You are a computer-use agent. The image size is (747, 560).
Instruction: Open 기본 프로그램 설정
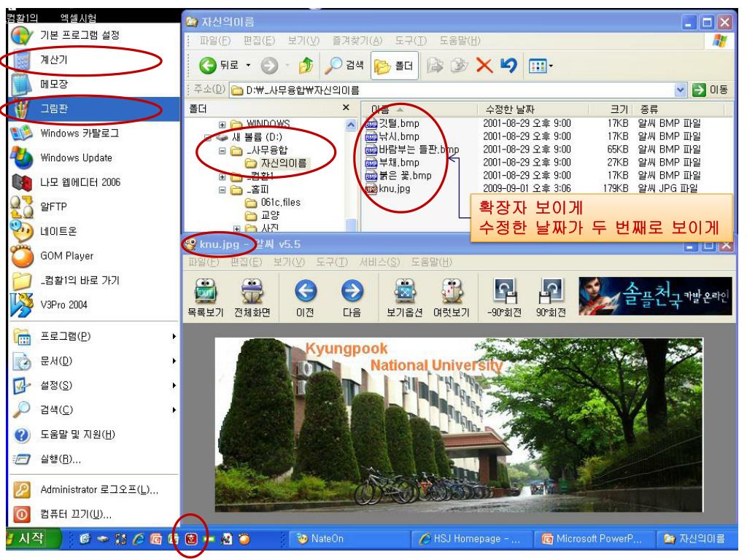pyautogui.click(x=93, y=35)
